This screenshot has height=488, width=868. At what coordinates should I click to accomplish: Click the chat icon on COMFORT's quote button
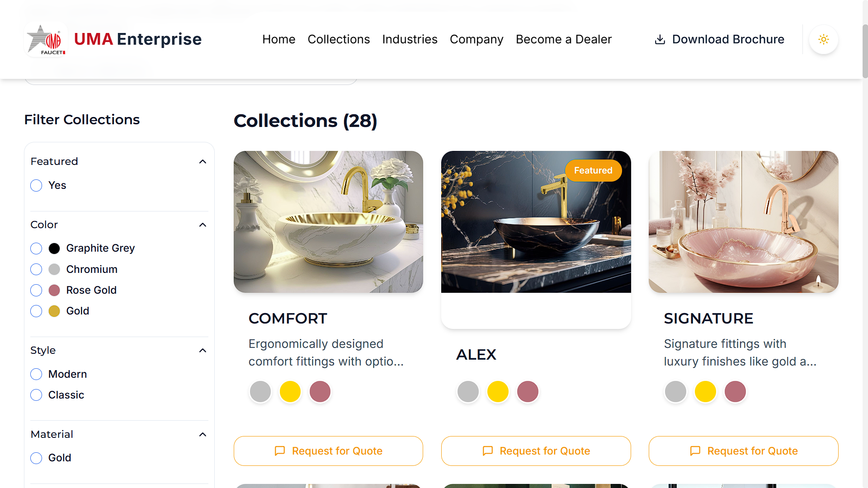[x=279, y=451]
